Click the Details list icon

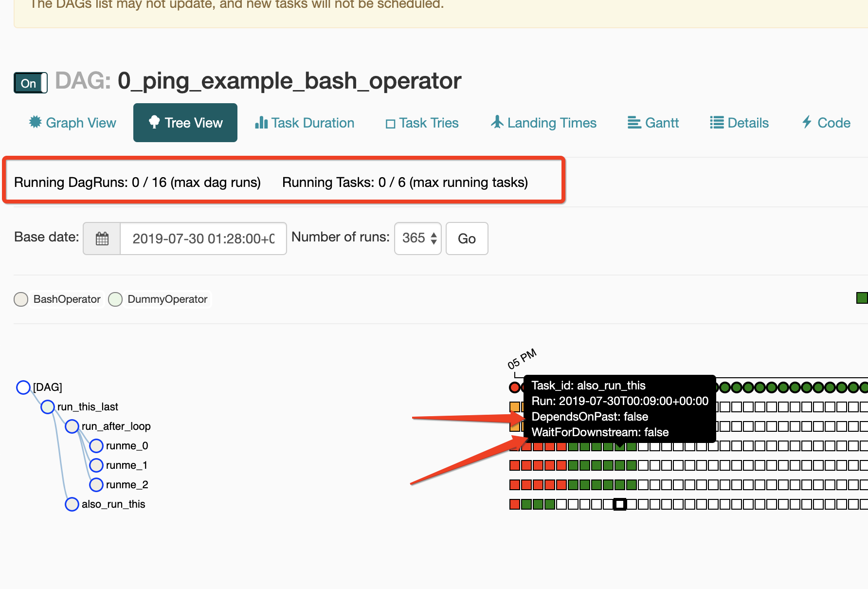point(717,122)
